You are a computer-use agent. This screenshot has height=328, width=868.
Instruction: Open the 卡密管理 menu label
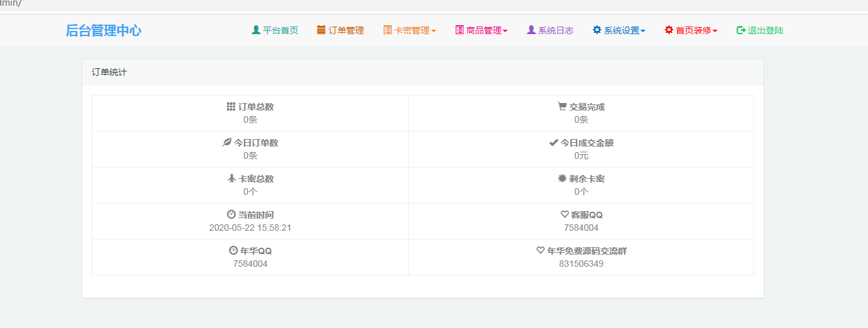coord(412,30)
